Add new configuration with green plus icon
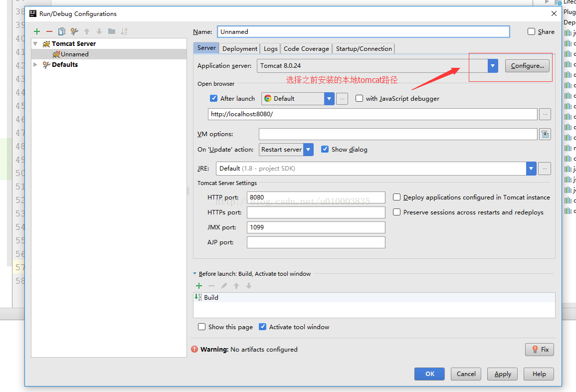 [x=37, y=31]
